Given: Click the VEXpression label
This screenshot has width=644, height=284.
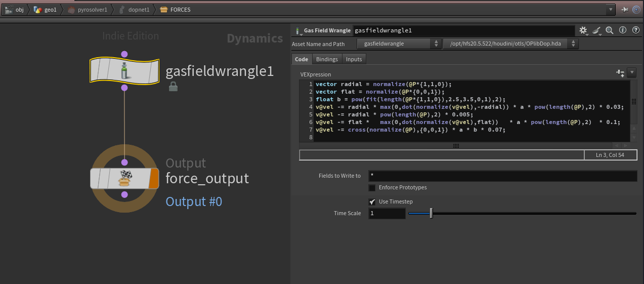Looking at the screenshot, I should pyautogui.click(x=316, y=74).
